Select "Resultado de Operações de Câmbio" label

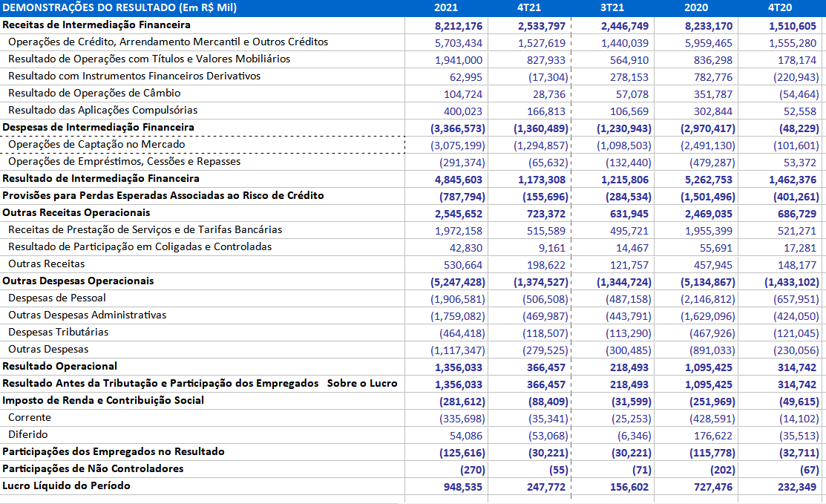[94, 93]
